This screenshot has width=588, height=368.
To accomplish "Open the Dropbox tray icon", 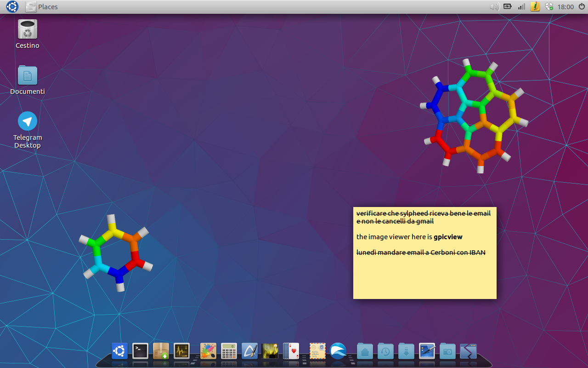I will (548, 7).
